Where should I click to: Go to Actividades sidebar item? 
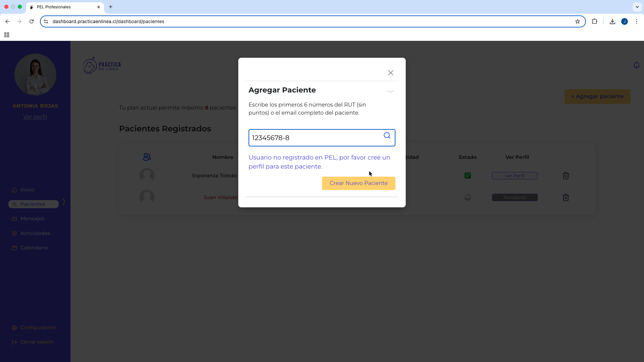35,233
